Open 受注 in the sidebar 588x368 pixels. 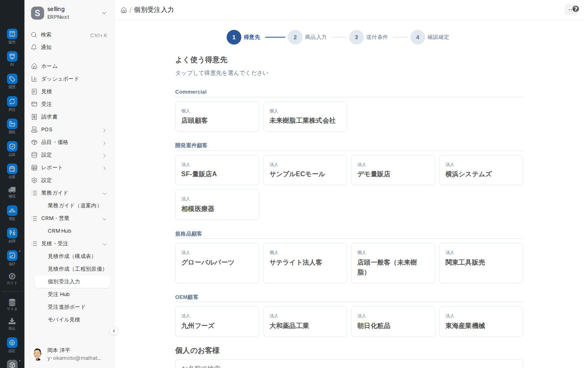[69, 104]
